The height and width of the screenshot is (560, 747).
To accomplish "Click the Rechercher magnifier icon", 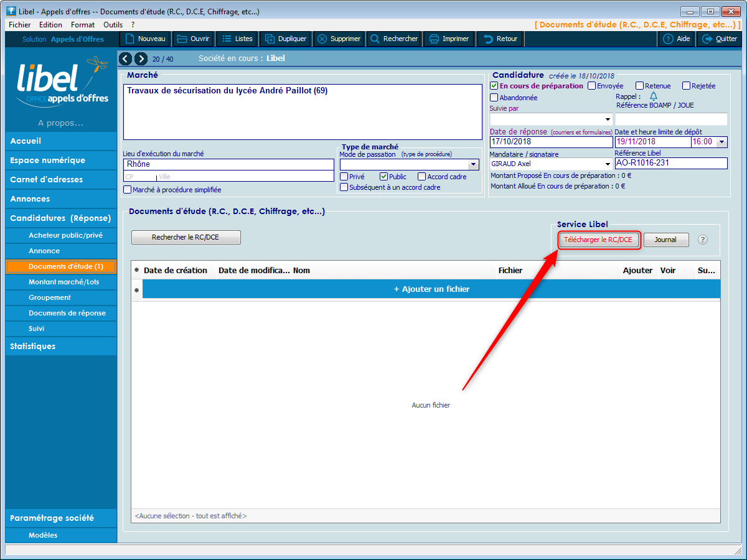I will (x=375, y=39).
